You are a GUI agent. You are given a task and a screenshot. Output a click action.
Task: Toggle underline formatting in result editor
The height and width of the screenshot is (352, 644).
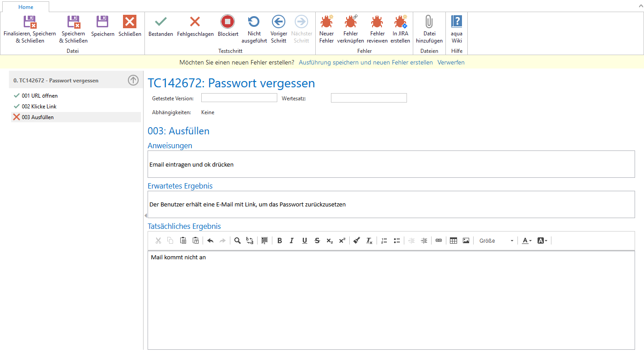tap(305, 240)
